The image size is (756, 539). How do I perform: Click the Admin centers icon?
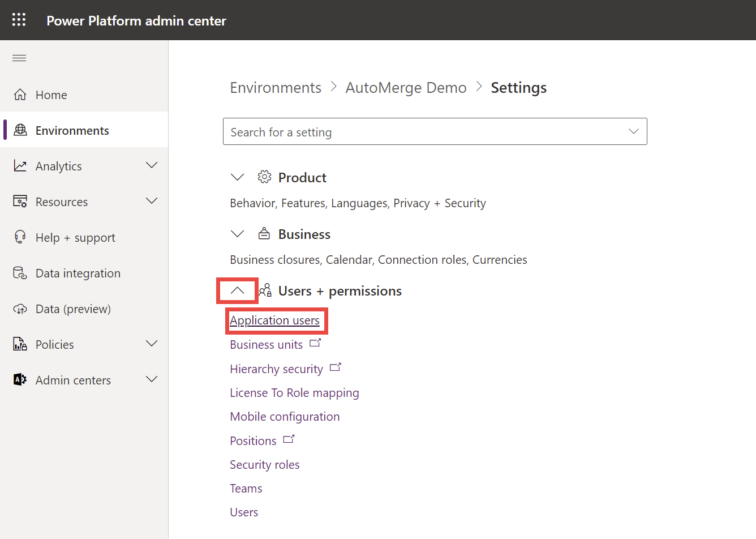[x=20, y=380]
